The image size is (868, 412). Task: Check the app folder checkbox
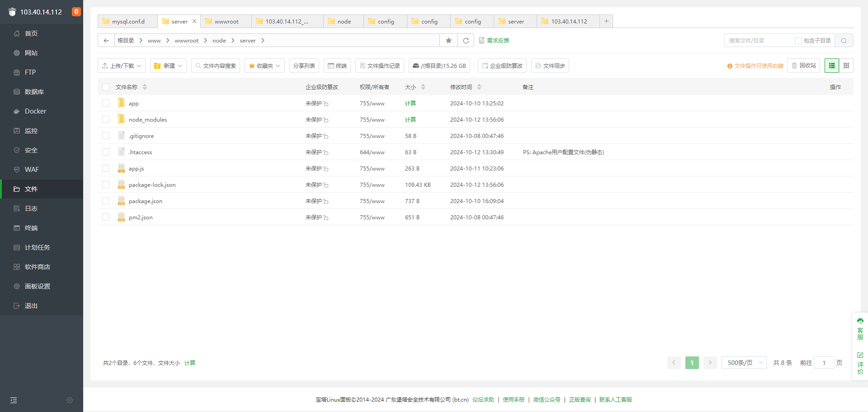point(106,103)
